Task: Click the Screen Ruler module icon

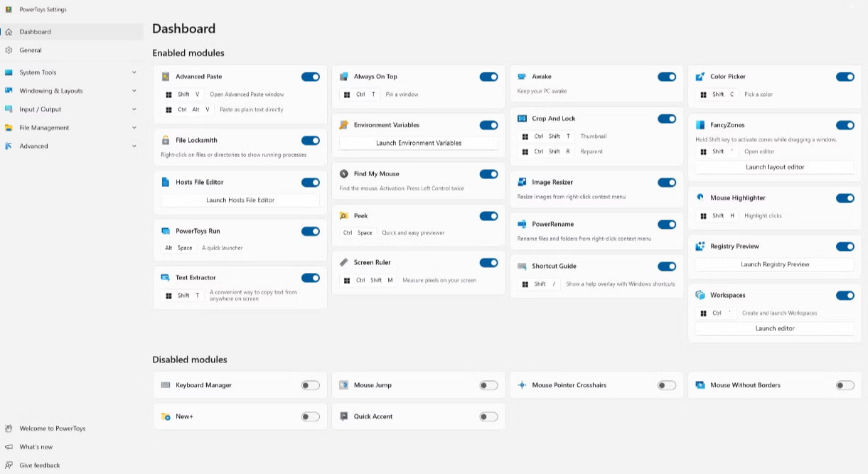Action: point(344,263)
